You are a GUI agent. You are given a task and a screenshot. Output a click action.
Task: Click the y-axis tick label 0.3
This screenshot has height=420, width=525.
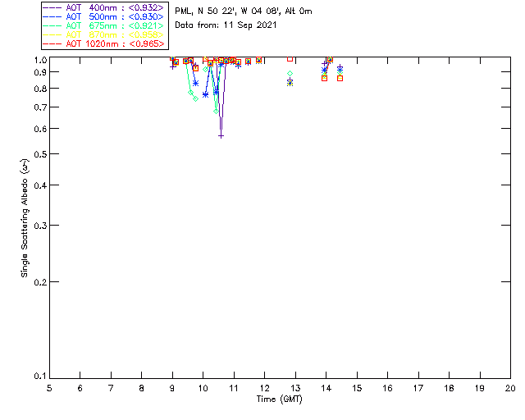pos(40,226)
